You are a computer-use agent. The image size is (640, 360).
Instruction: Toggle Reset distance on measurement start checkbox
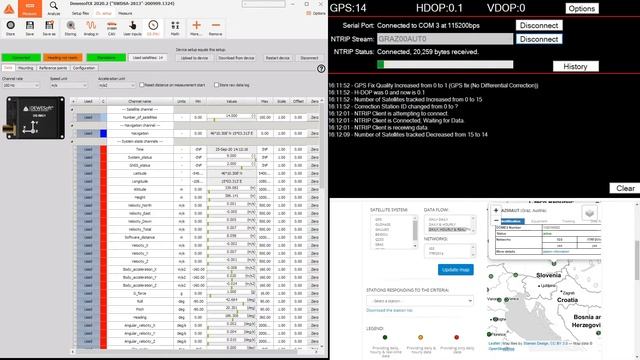[x=142, y=85]
